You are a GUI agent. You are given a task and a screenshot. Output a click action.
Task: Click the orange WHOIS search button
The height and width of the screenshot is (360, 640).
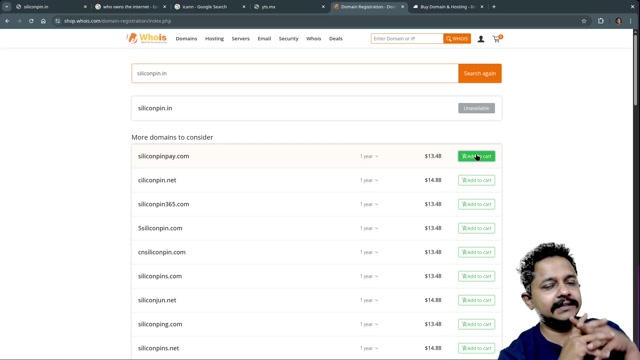tap(457, 39)
